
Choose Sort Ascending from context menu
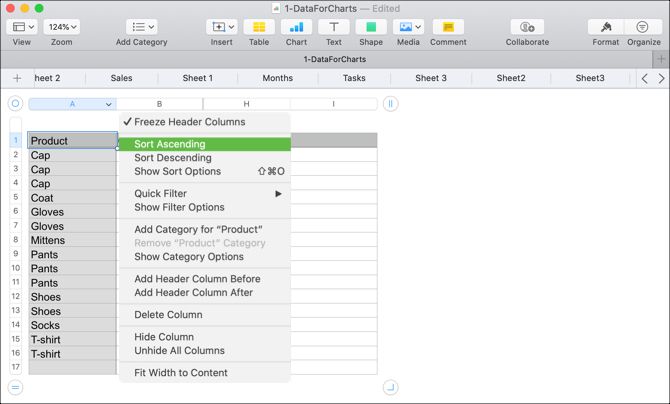170,144
